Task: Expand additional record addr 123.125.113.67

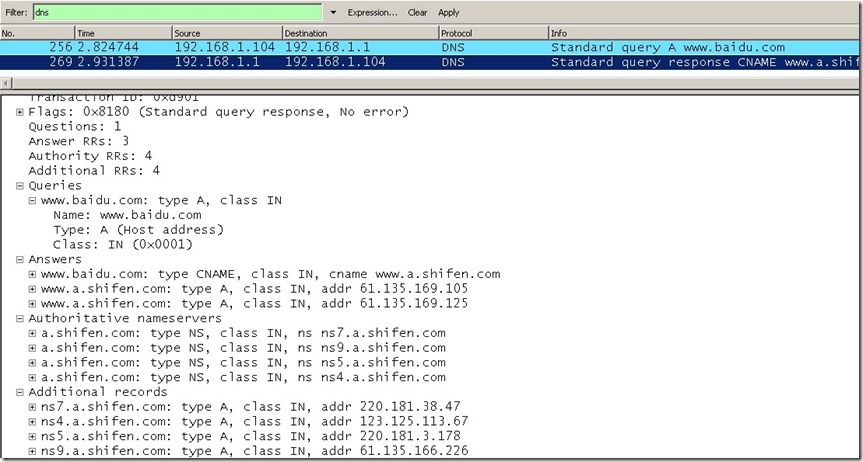Action: [x=32, y=422]
